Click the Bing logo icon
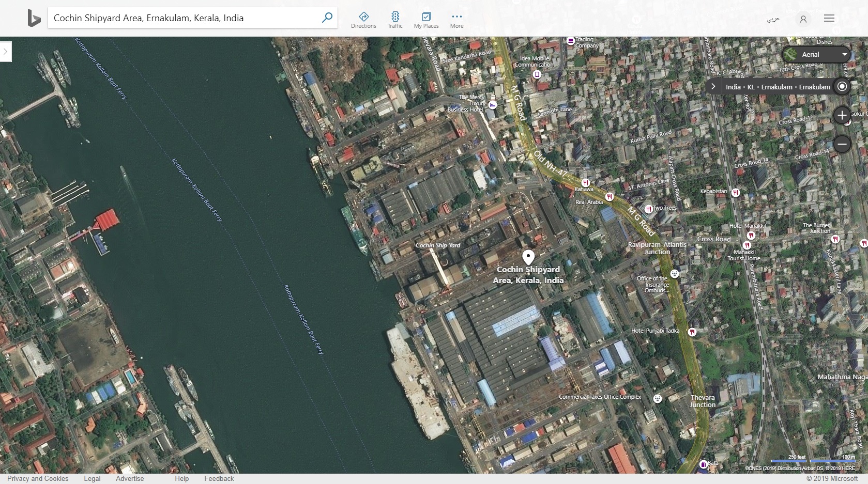 34,18
